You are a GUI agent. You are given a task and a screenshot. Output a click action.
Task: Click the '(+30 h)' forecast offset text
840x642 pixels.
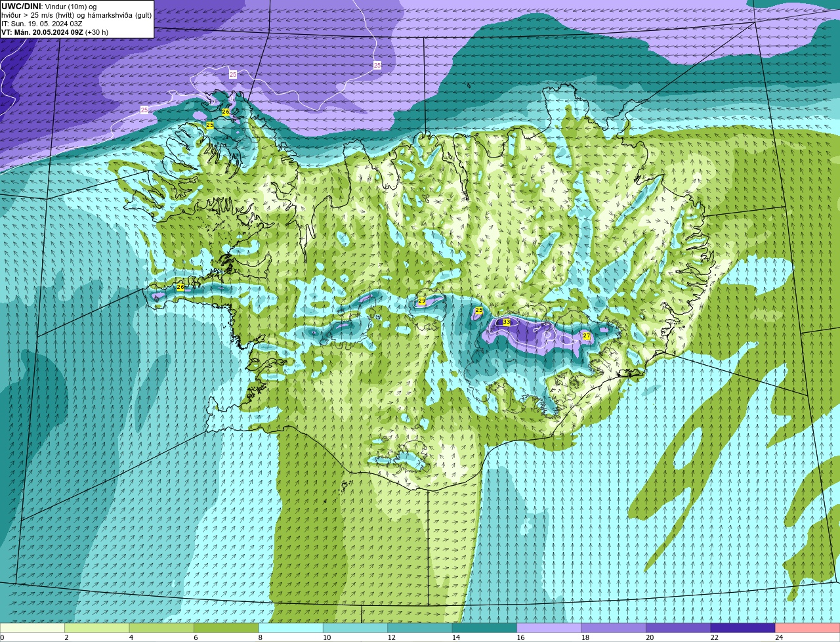click(97, 32)
